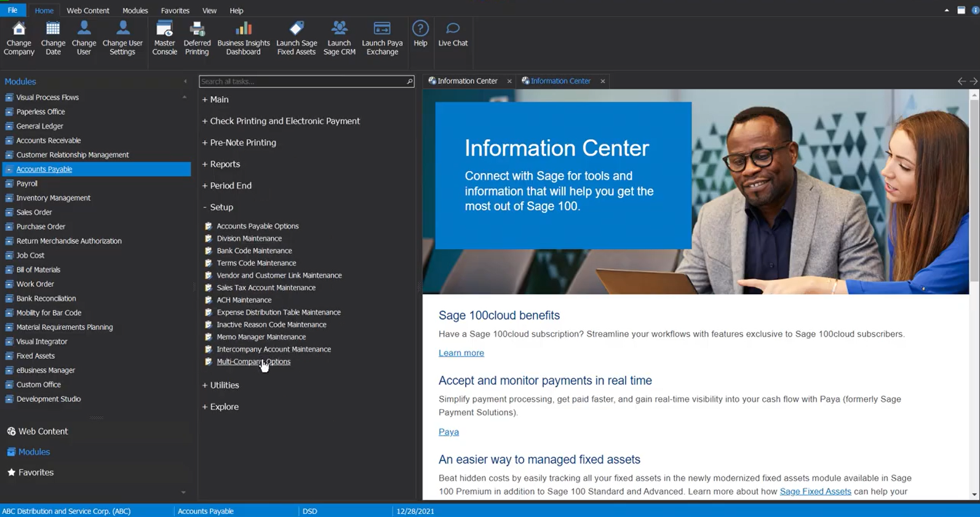Open Terms Code Maintenance
The height and width of the screenshot is (517, 980).
point(257,263)
